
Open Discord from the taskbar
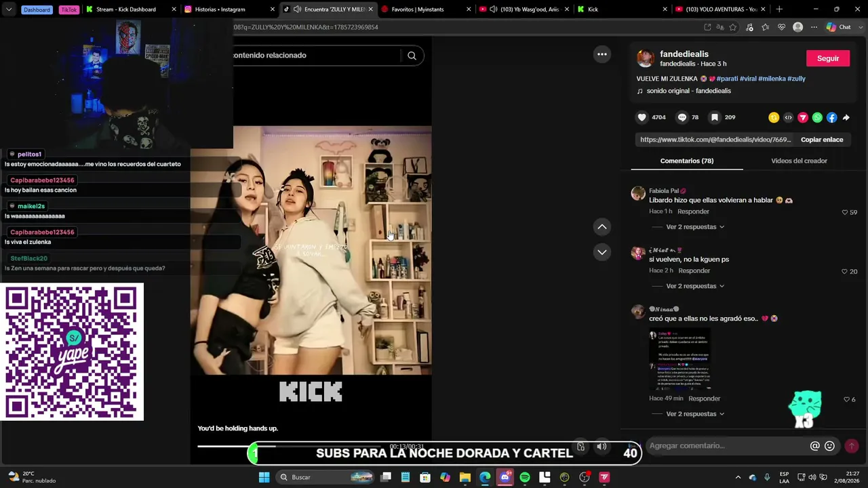coord(505,478)
